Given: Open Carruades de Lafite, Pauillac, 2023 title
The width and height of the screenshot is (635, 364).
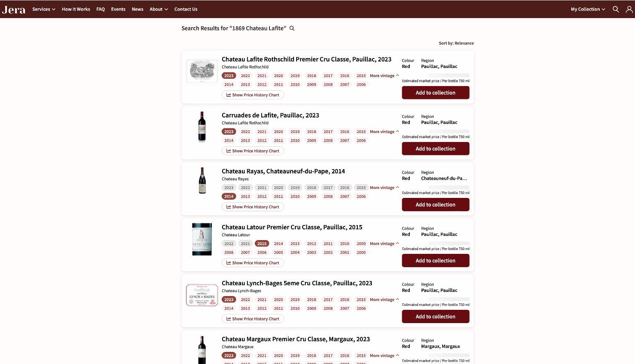Looking at the screenshot, I should coord(270,115).
